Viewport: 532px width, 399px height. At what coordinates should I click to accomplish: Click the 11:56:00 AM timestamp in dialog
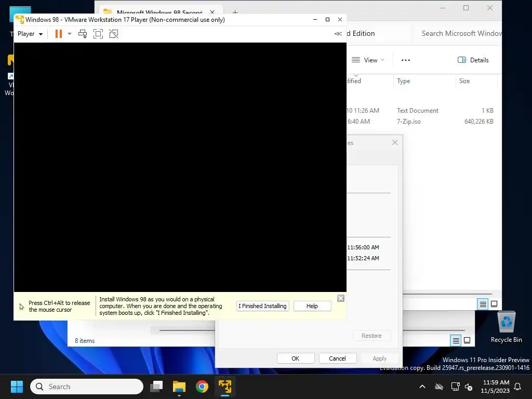click(363, 247)
